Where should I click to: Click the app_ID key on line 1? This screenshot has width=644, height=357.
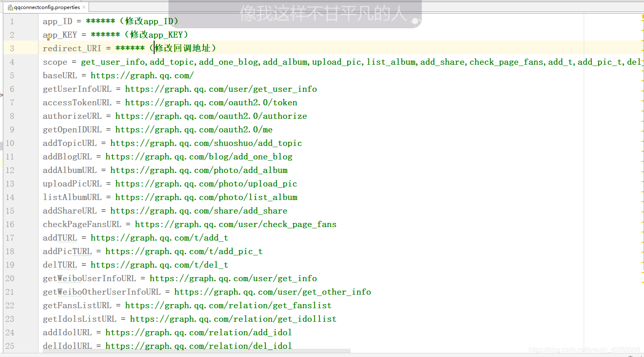[58, 21]
